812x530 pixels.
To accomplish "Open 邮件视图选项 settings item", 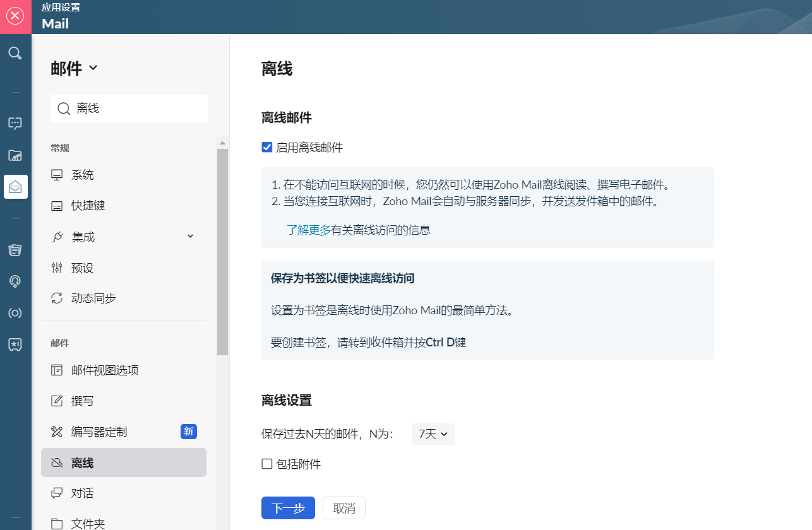I will point(105,370).
